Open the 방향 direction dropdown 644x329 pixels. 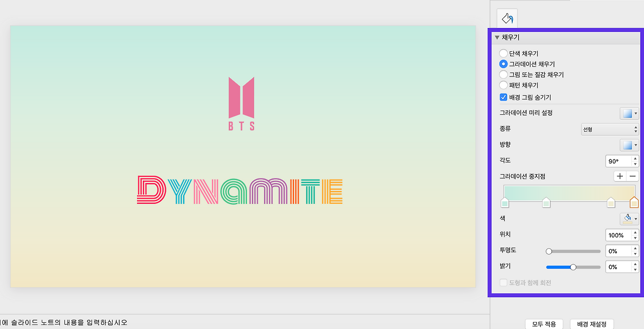tap(629, 145)
